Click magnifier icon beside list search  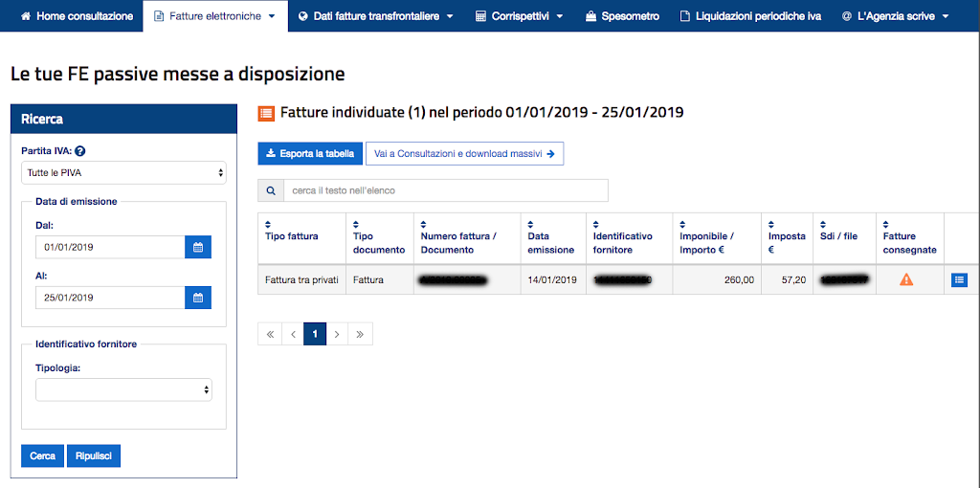[x=271, y=190]
